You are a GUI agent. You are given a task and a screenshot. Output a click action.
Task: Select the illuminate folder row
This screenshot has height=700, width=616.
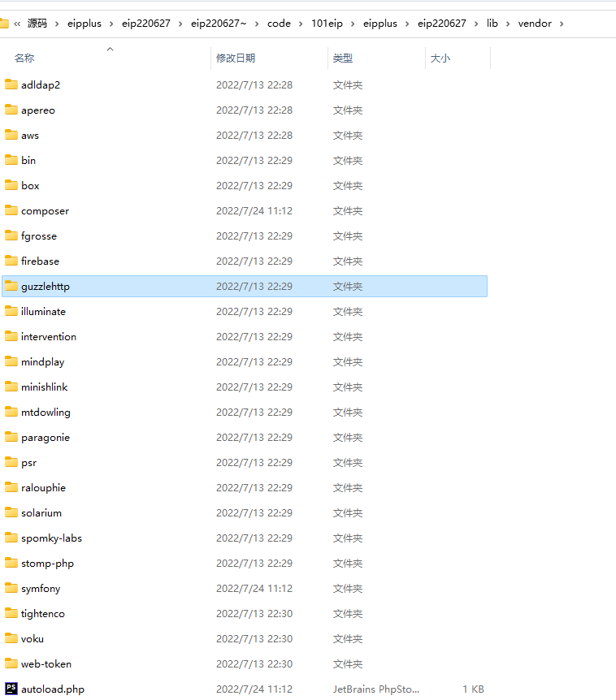point(245,311)
